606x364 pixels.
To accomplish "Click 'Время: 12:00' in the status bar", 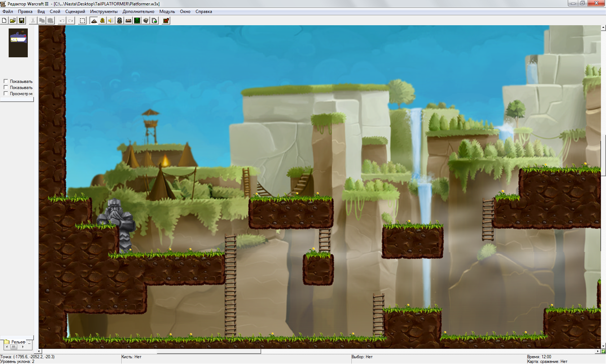I will [x=539, y=357].
